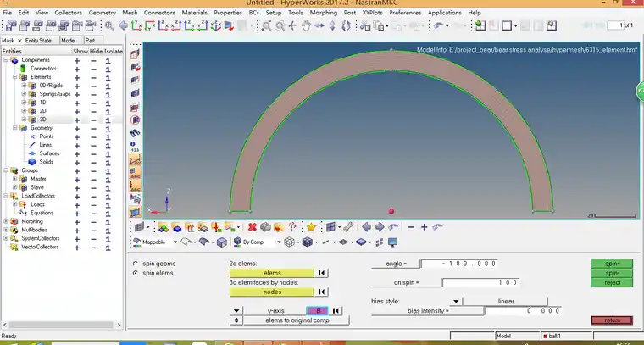Viewport: 644px width, 345px height.
Task: Isolate the 3D elements row
Action: [x=108, y=120]
